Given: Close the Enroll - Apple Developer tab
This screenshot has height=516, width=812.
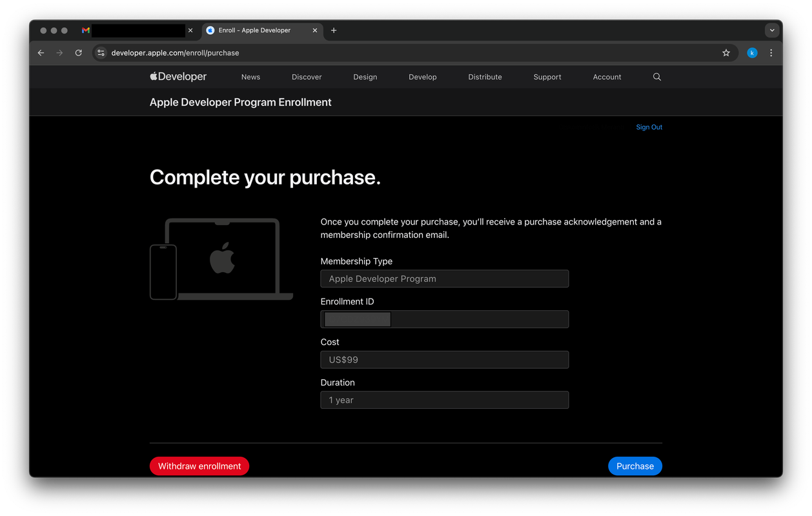Looking at the screenshot, I should pyautogui.click(x=315, y=30).
